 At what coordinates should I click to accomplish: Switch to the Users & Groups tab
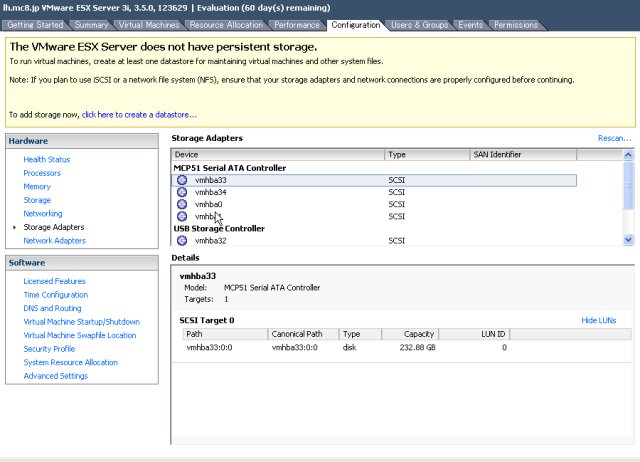tap(420, 25)
